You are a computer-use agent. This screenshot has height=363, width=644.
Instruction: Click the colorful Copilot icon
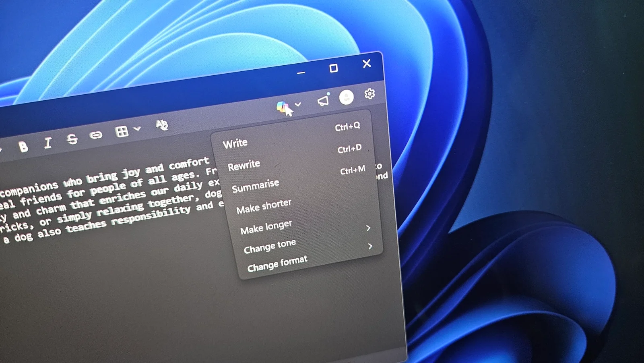click(283, 107)
